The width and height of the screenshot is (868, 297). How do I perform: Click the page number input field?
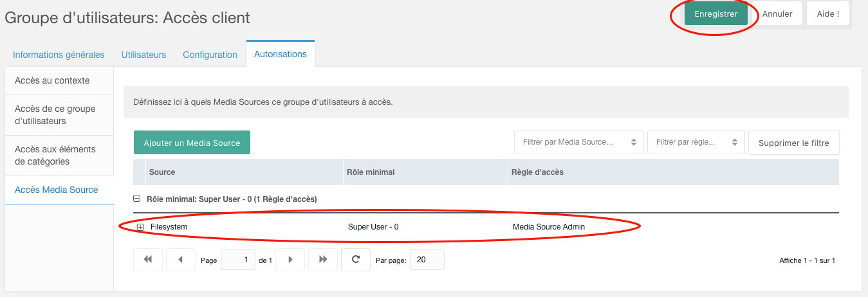pos(237,260)
